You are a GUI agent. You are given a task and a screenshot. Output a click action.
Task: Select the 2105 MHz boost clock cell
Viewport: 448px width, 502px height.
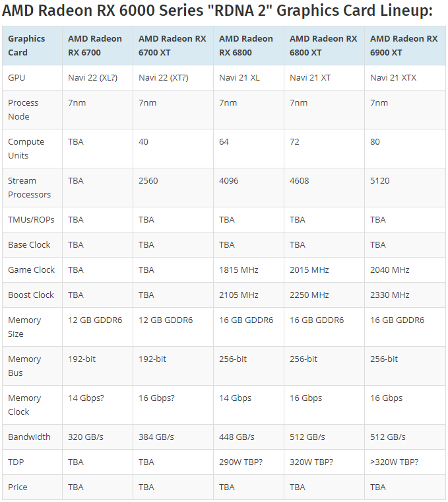click(x=239, y=295)
